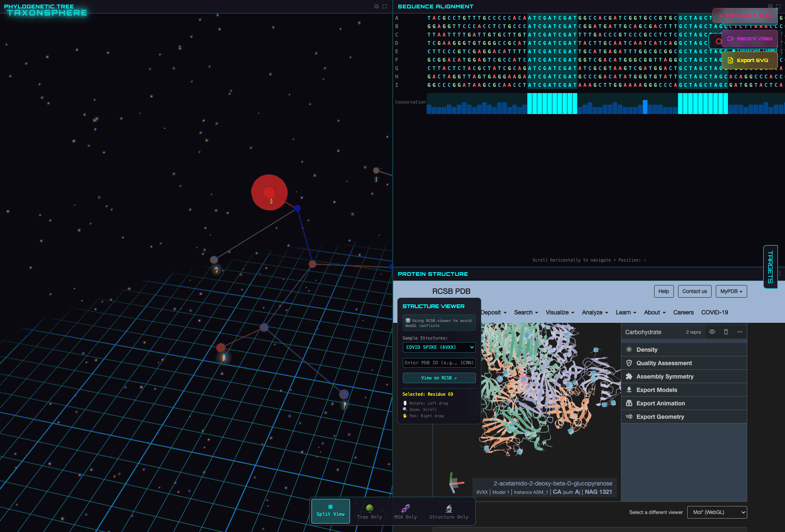This screenshot has width=785, height=532.
Task: Open the Density section
Action: tap(684, 350)
